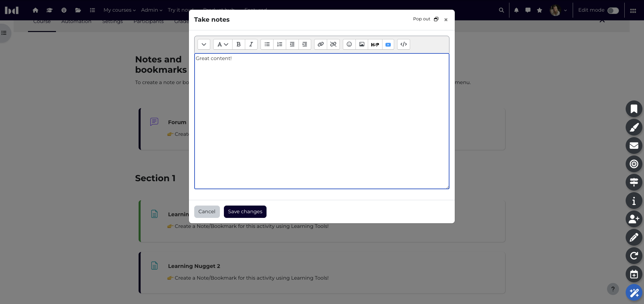Close the Take notes dialog

tap(446, 20)
